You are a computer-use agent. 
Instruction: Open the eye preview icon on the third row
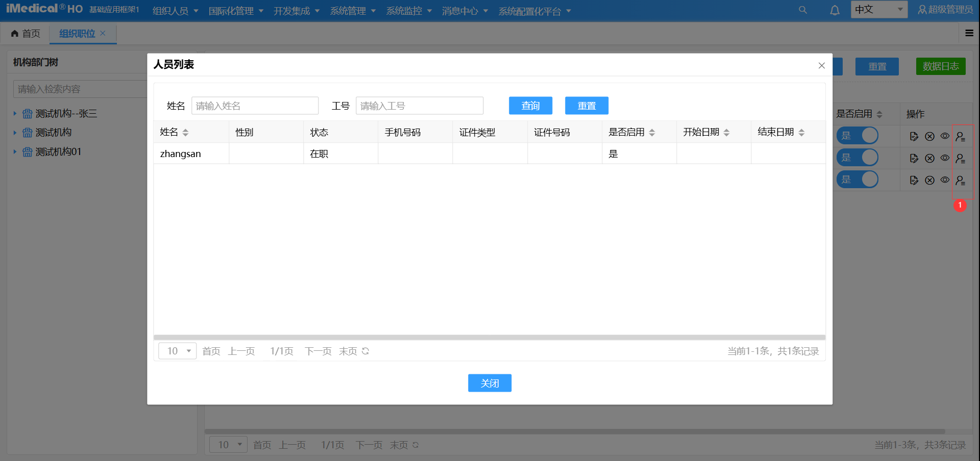(x=945, y=180)
